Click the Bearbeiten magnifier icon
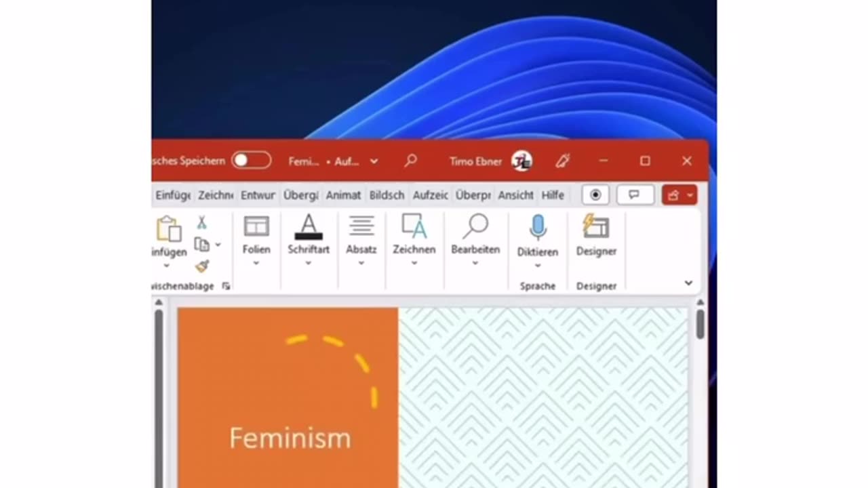Screen dimensions: 868x488 [x=475, y=226]
